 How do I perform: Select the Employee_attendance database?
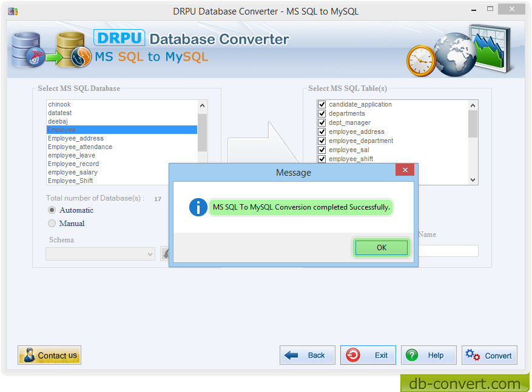(x=122, y=147)
